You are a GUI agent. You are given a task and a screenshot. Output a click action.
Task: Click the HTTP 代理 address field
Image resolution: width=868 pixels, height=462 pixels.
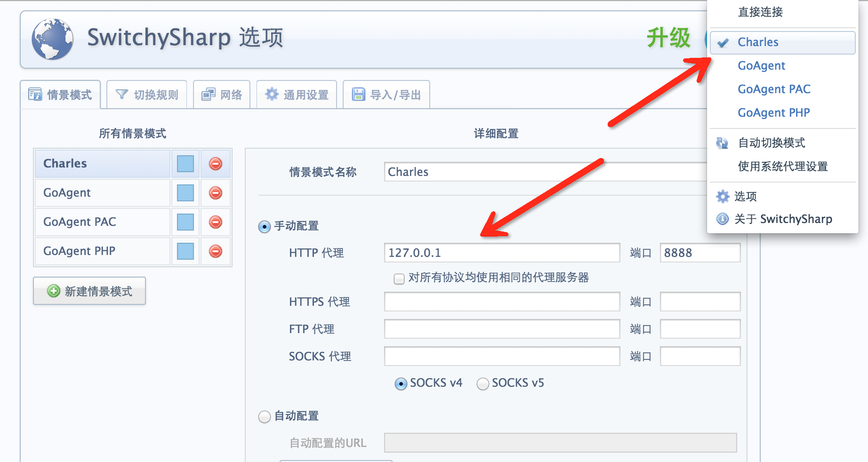502,253
